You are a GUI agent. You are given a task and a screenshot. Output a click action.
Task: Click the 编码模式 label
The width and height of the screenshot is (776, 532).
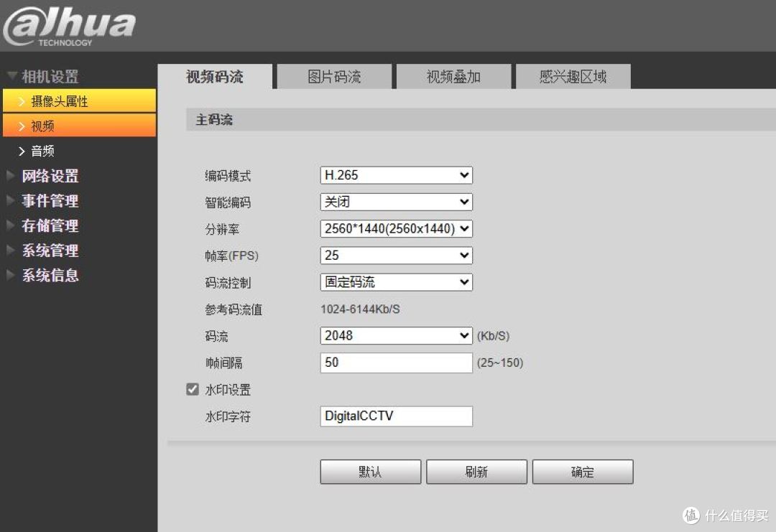pos(228,175)
